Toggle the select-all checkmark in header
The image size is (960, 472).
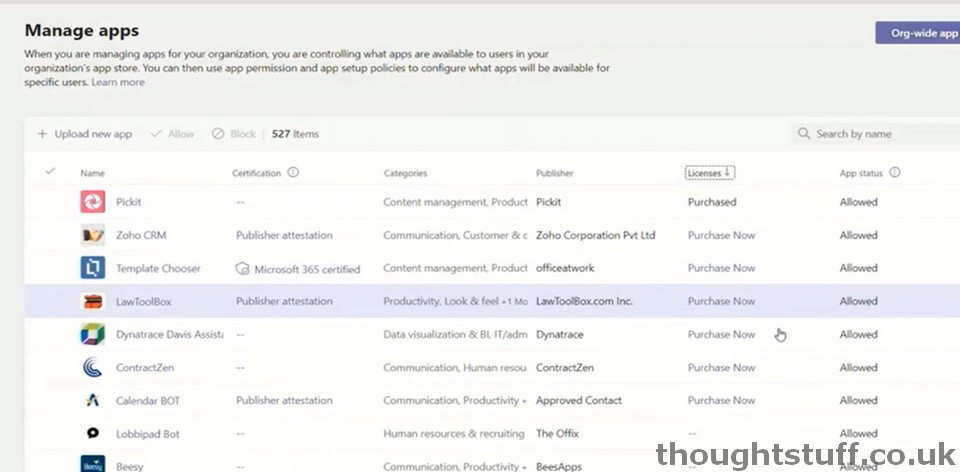pos(50,171)
